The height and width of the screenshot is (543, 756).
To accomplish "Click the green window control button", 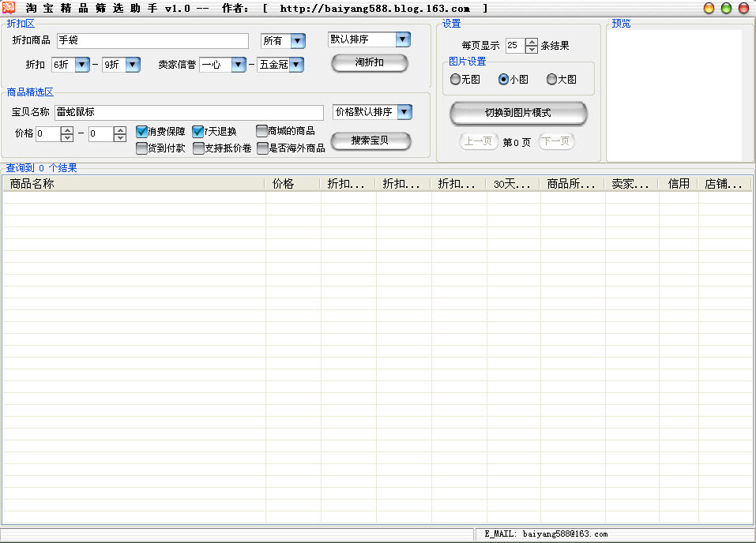I will point(726,8).
